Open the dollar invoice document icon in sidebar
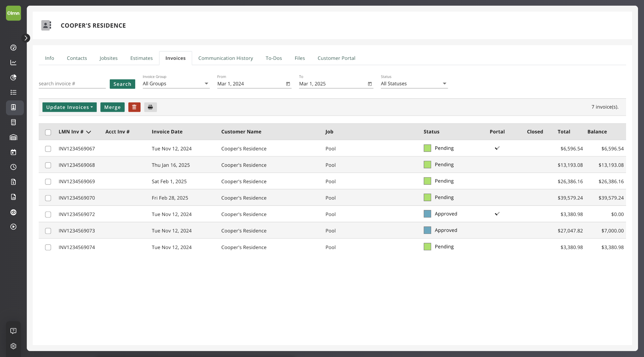644x357 pixels. click(14, 182)
